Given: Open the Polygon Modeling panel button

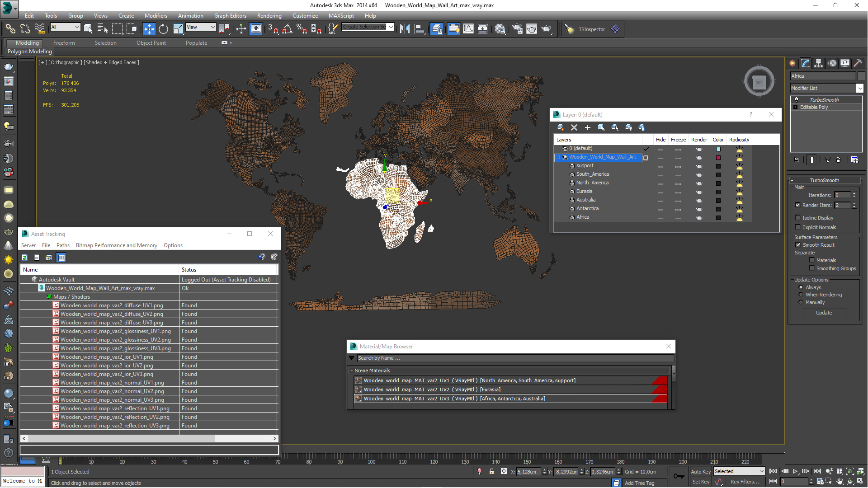Looking at the screenshot, I should click(30, 52).
